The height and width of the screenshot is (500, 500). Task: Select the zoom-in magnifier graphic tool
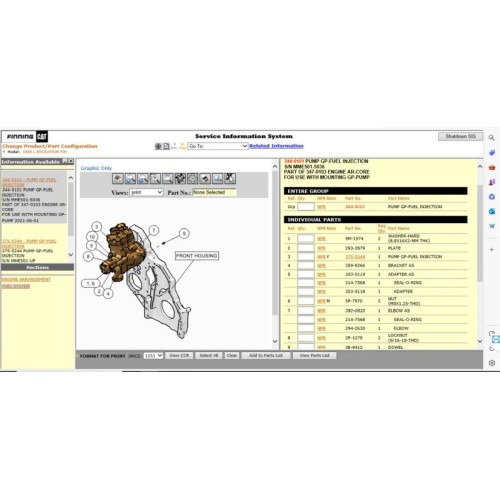[x=130, y=179]
